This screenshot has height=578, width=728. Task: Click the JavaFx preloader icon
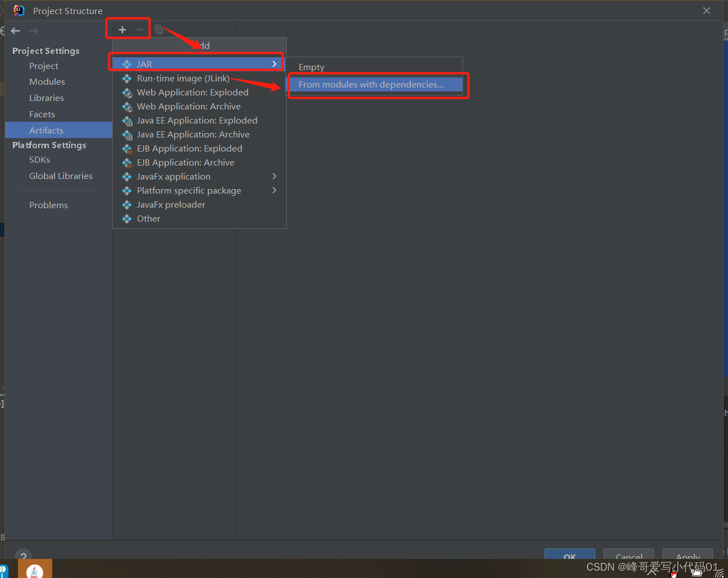pyautogui.click(x=127, y=204)
